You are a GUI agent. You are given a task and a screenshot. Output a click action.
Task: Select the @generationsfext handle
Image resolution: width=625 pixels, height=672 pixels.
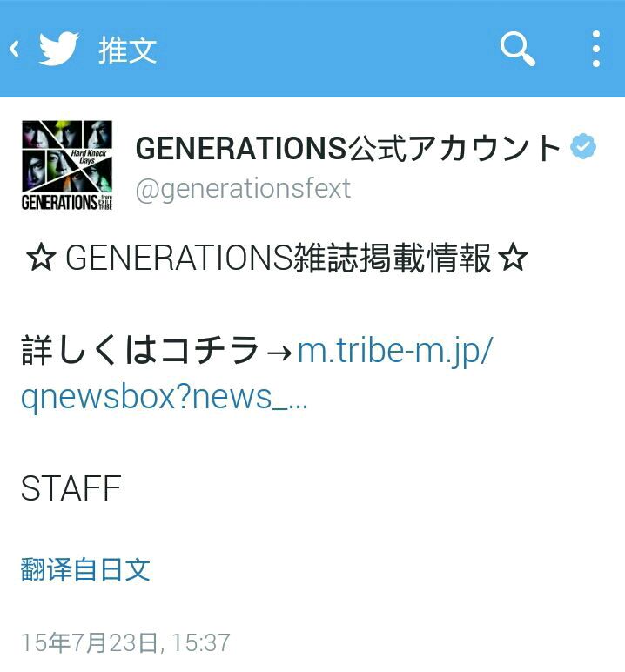point(243,189)
